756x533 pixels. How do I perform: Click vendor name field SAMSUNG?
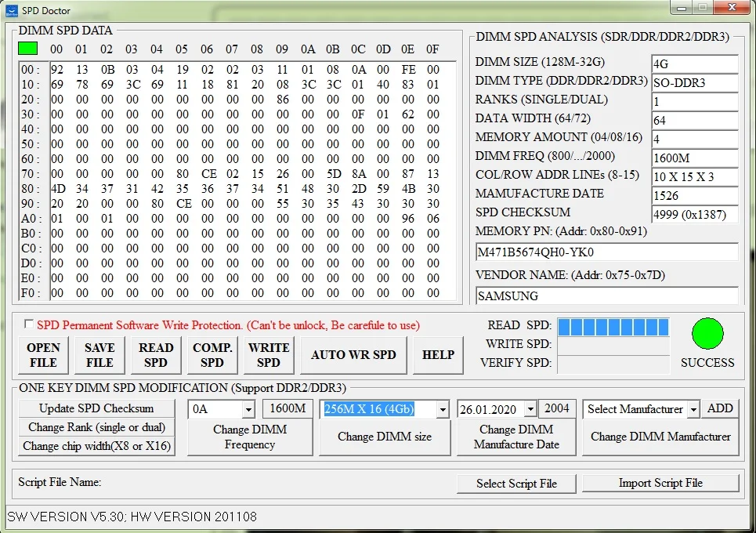pos(606,296)
